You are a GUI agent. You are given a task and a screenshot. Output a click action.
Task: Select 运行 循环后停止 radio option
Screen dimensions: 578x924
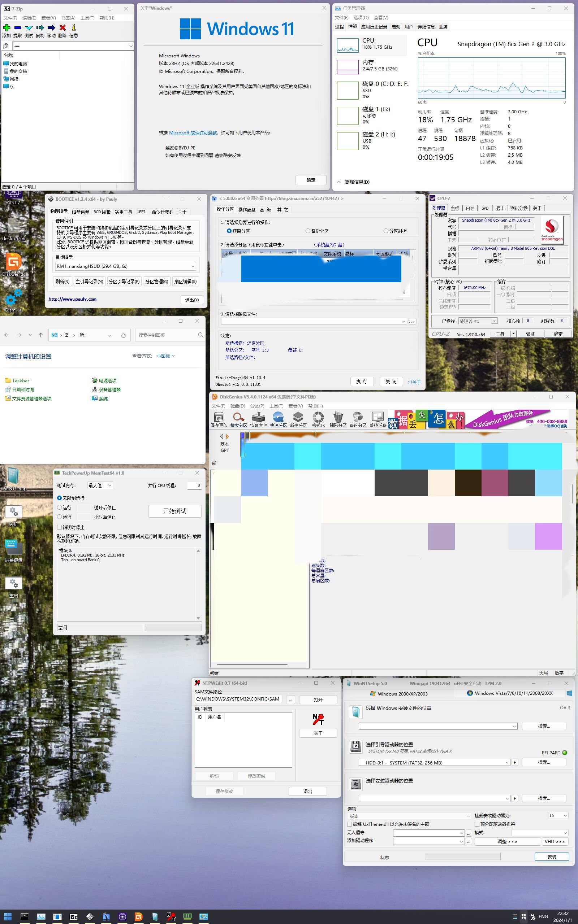pyautogui.click(x=59, y=507)
